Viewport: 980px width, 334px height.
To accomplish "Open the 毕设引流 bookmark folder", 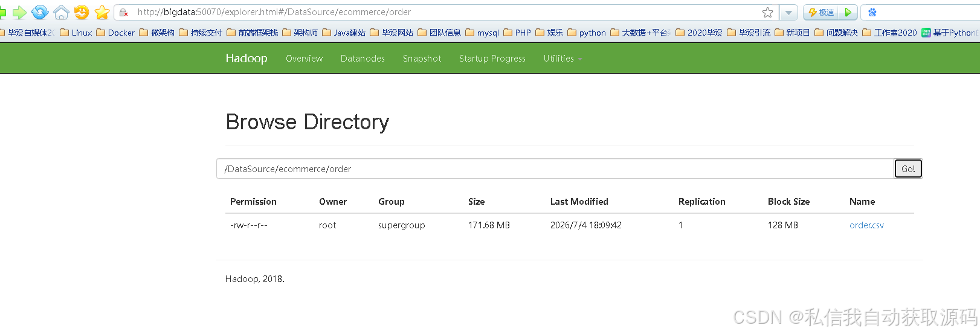I will coord(749,33).
